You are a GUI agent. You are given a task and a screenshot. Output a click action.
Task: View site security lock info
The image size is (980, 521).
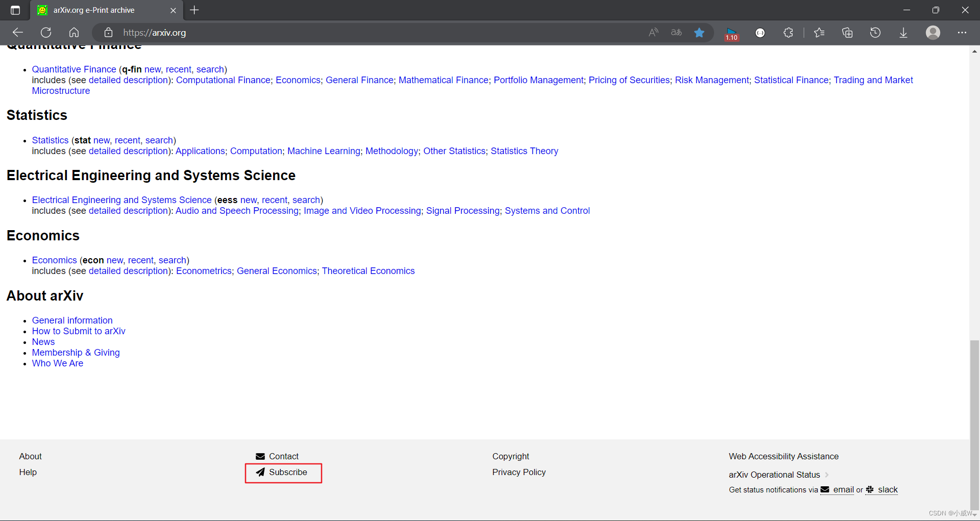click(108, 33)
